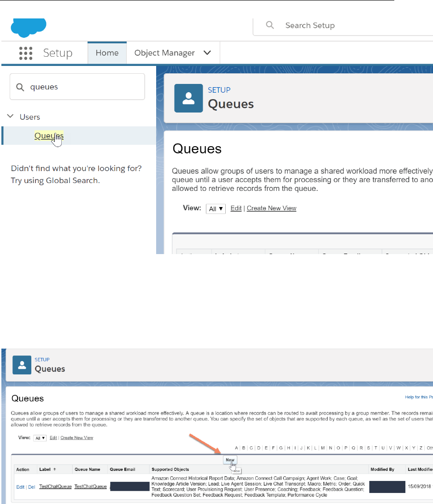The height and width of the screenshot is (504, 433).
Task: Click the Edit link beside the large View dropdown
Action: tap(236, 208)
